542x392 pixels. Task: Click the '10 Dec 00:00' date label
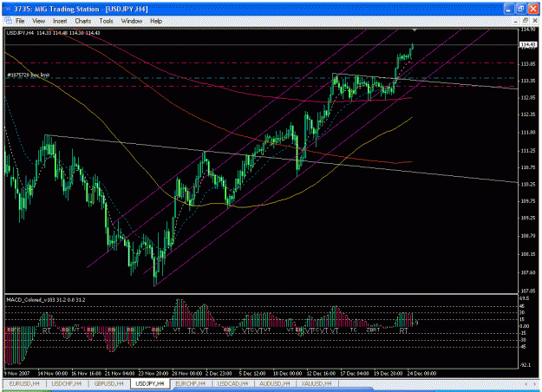coord(288,373)
